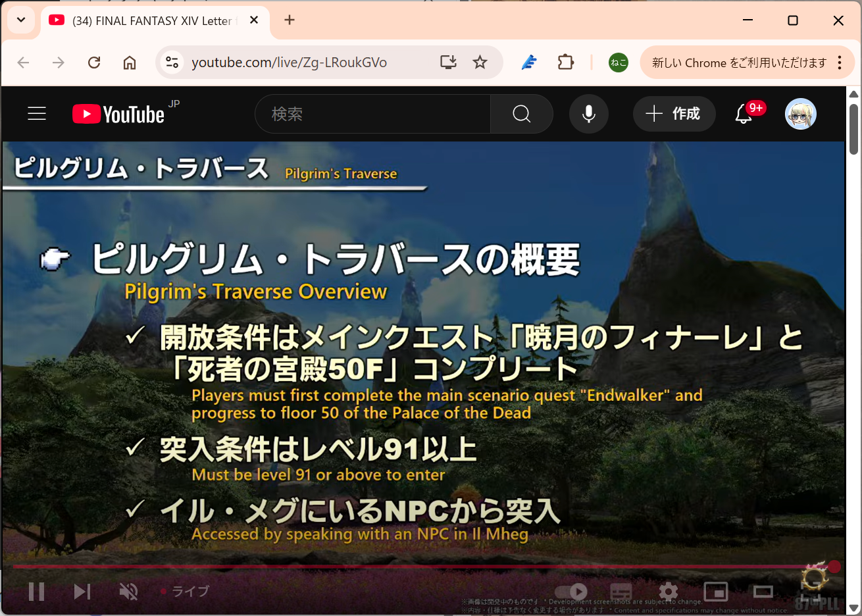
Task: Maximize the Chrome window
Action: (x=793, y=20)
